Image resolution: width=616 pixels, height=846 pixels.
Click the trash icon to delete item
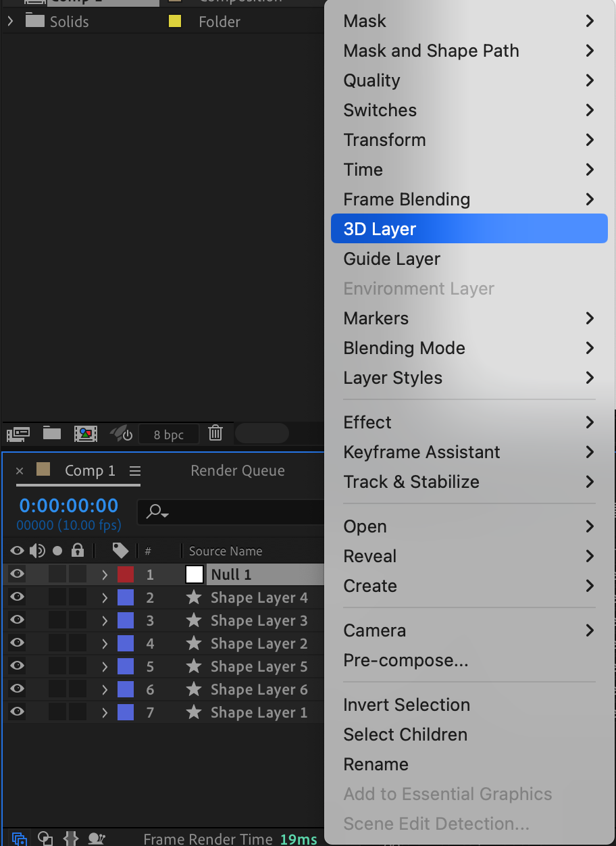[215, 434]
